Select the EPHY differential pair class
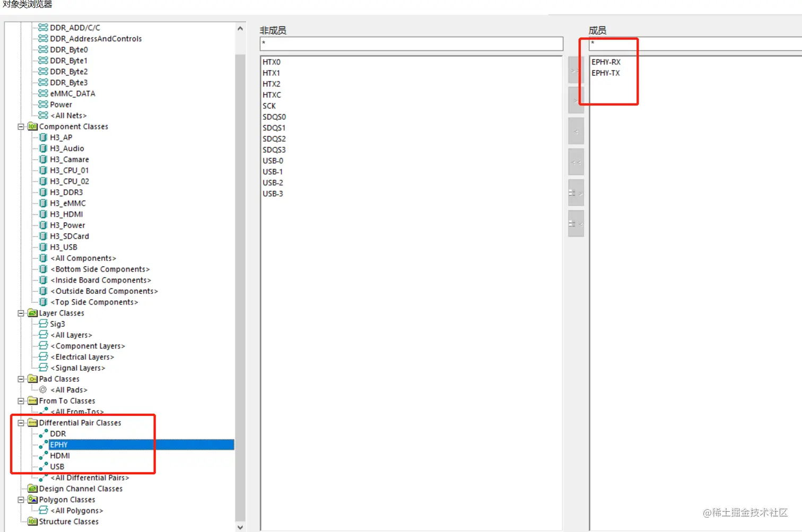Image resolution: width=802 pixels, height=532 pixels. coord(142,445)
